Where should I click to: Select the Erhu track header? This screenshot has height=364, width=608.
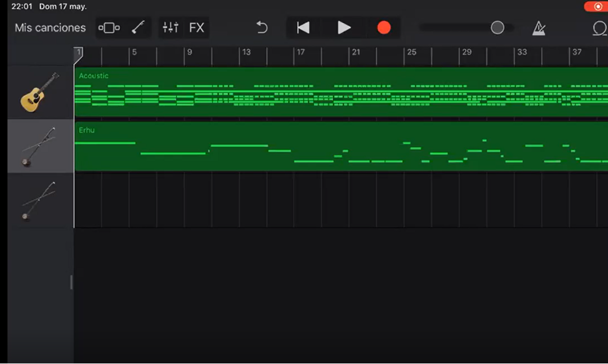pyautogui.click(x=40, y=146)
